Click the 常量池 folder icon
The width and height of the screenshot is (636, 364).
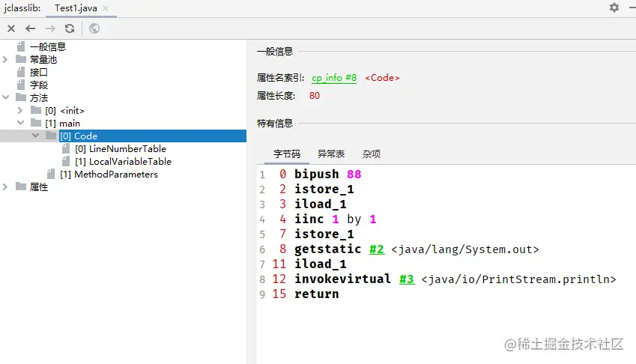21,59
